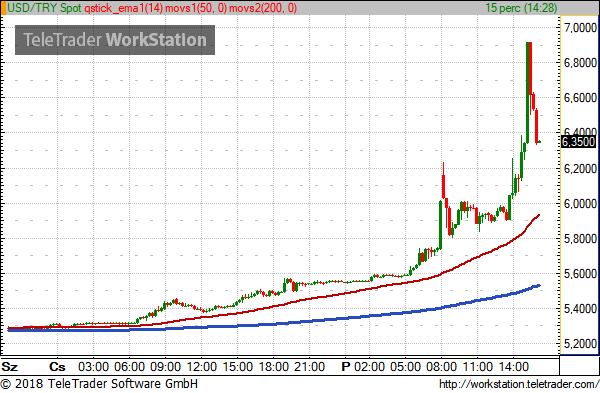Click the 2018 TeleTrader Software GmbH copyright text

99,383
